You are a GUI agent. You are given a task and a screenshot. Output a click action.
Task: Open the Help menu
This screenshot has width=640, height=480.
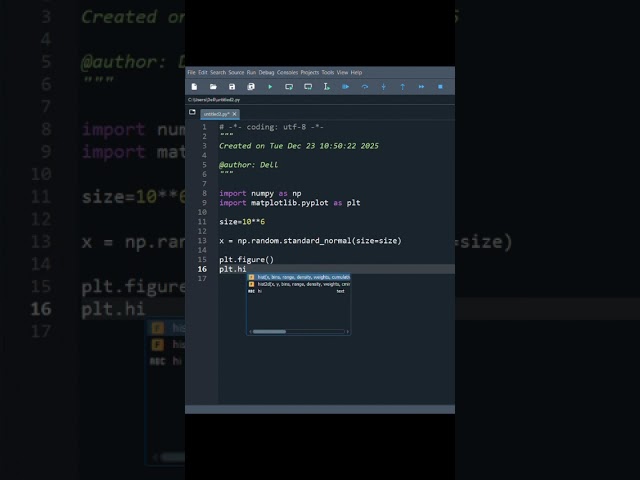356,72
